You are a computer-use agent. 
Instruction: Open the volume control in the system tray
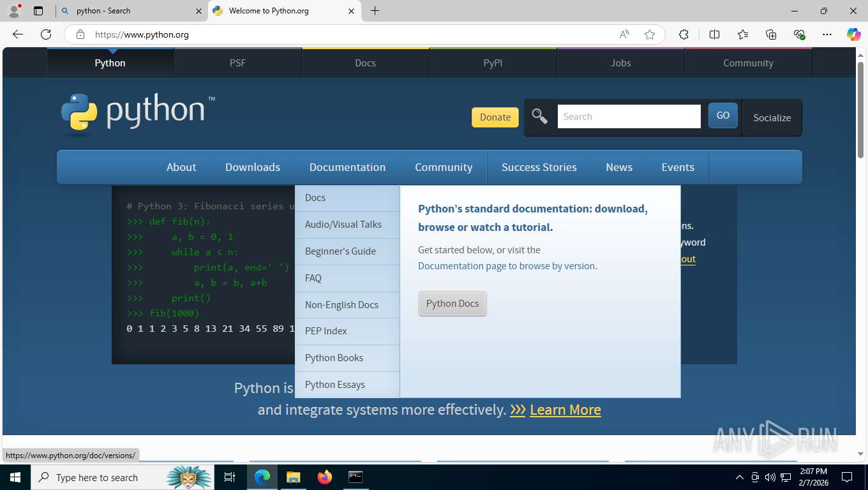770,477
